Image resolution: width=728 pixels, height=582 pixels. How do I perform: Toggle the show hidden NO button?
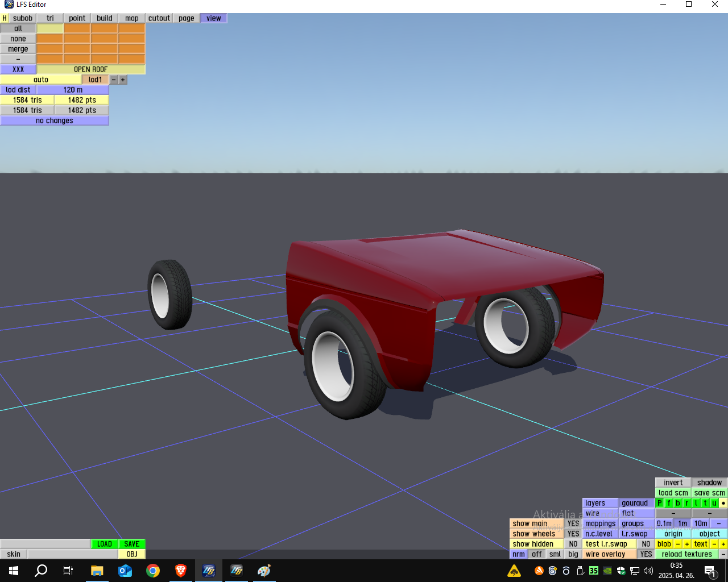(x=573, y=544)
